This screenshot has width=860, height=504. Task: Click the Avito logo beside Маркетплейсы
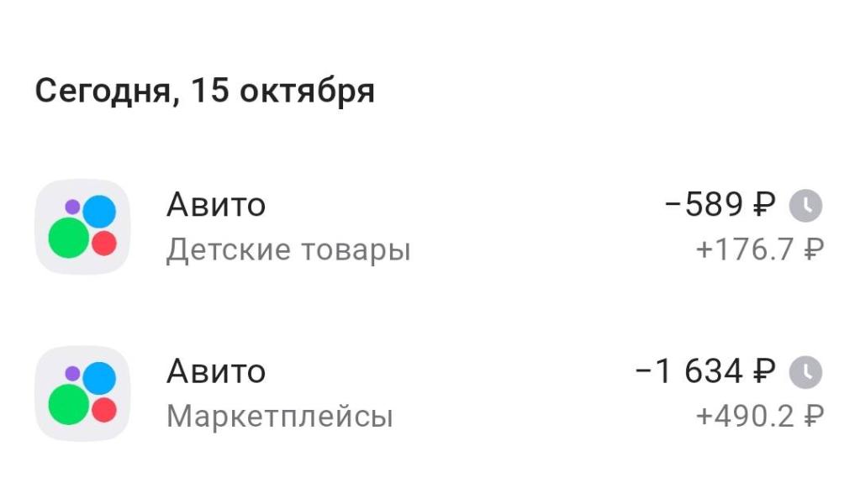pos(82,393)
